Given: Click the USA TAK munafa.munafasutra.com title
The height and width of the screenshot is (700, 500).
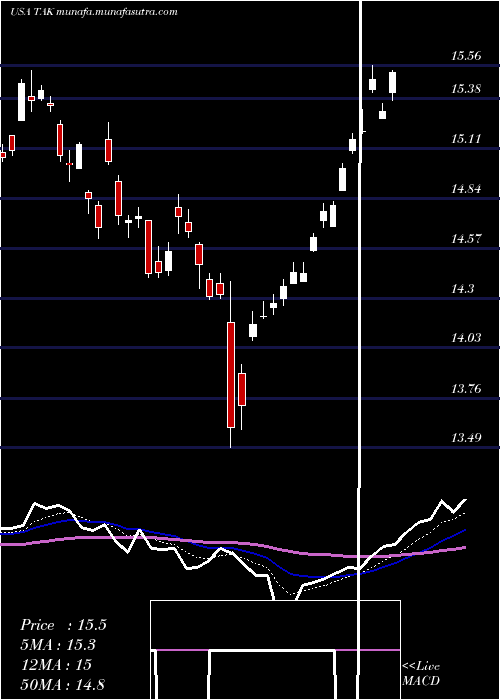Looking at the screenshot, I should click(x=94, y=12).
